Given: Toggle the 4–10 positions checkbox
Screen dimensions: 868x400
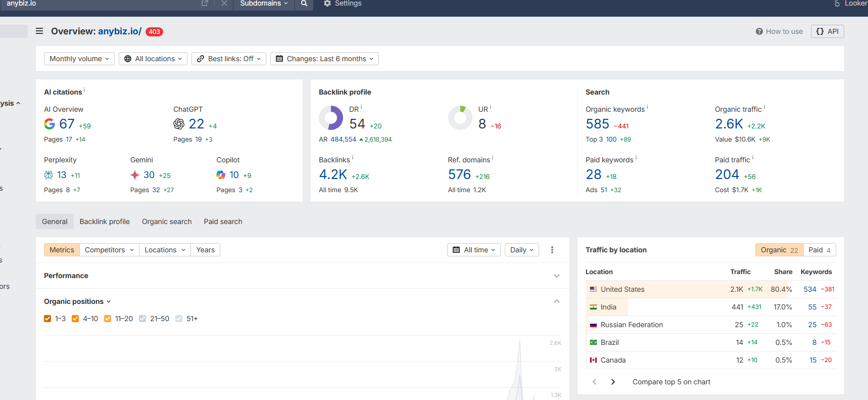Looking at the screenshot, I should click(x=75, y=319).
